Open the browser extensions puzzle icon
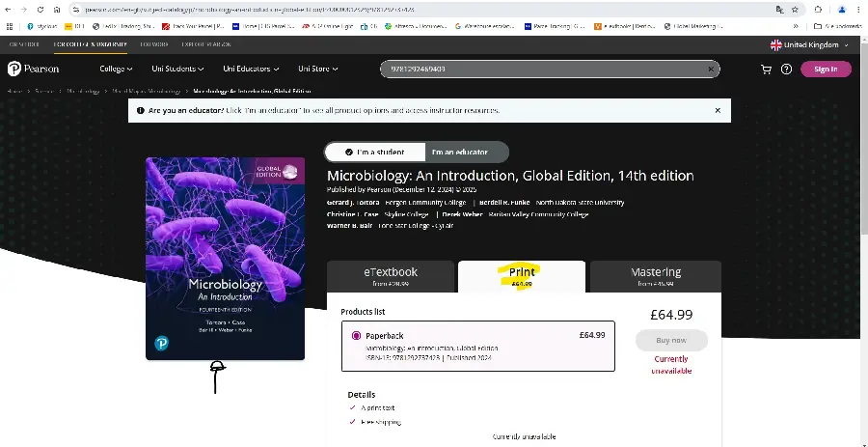 click(x=818, y=10)
